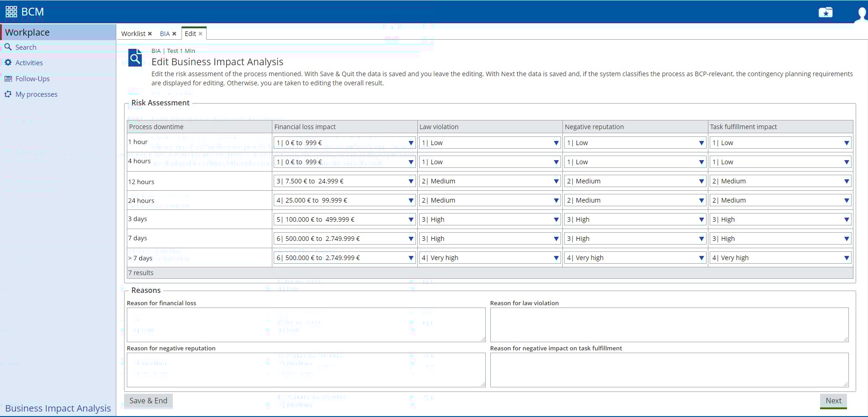Open Workplace section in sidebar

tap(58, 32)
